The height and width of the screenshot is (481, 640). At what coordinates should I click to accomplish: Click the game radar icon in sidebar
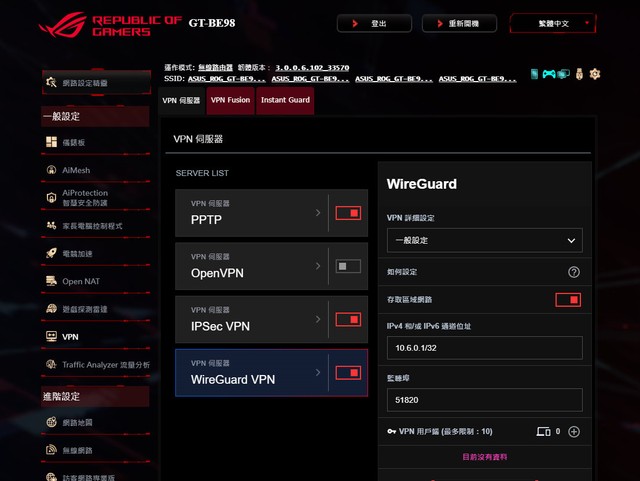tap(51, 309)
